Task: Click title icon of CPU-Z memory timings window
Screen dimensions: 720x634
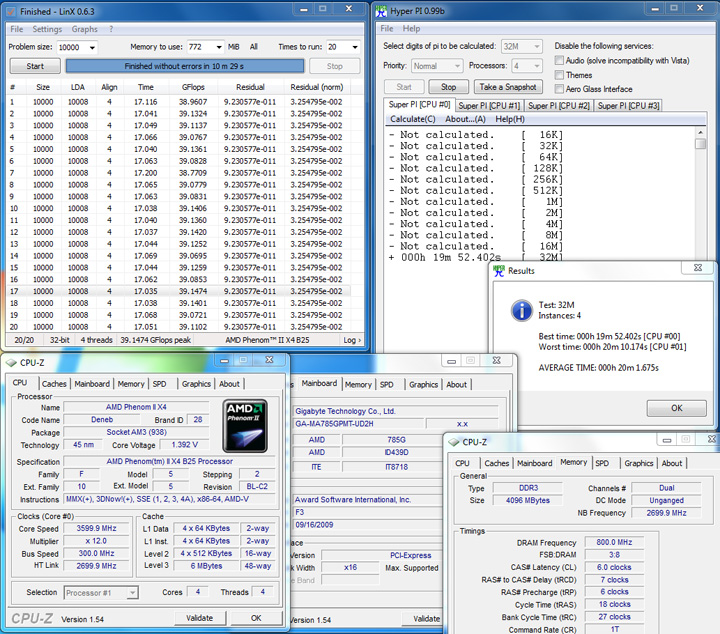Action: coord(455,441)
